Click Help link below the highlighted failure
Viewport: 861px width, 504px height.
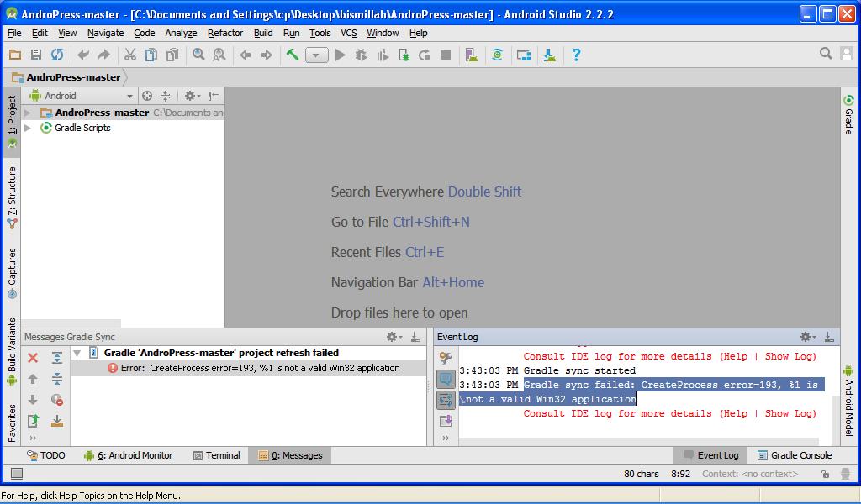click(x=735, y=413)
